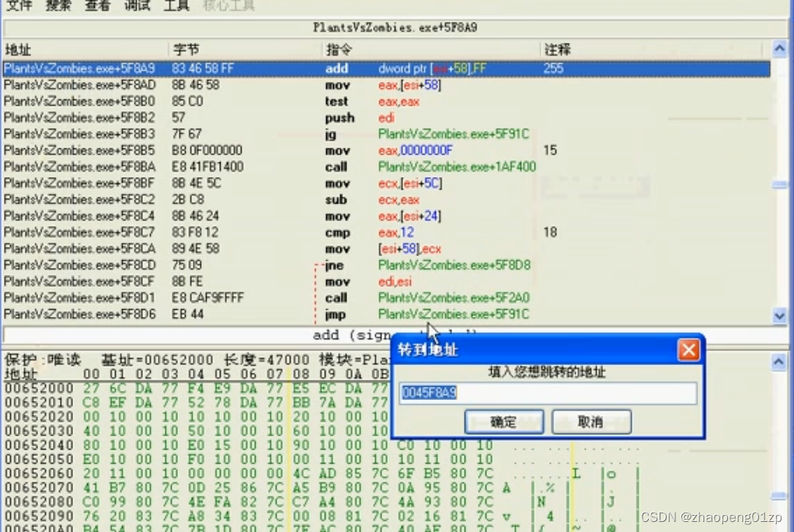The image size is (794, 532).
Task: Select the sub ecx,eax row
Action: (386, 200)
